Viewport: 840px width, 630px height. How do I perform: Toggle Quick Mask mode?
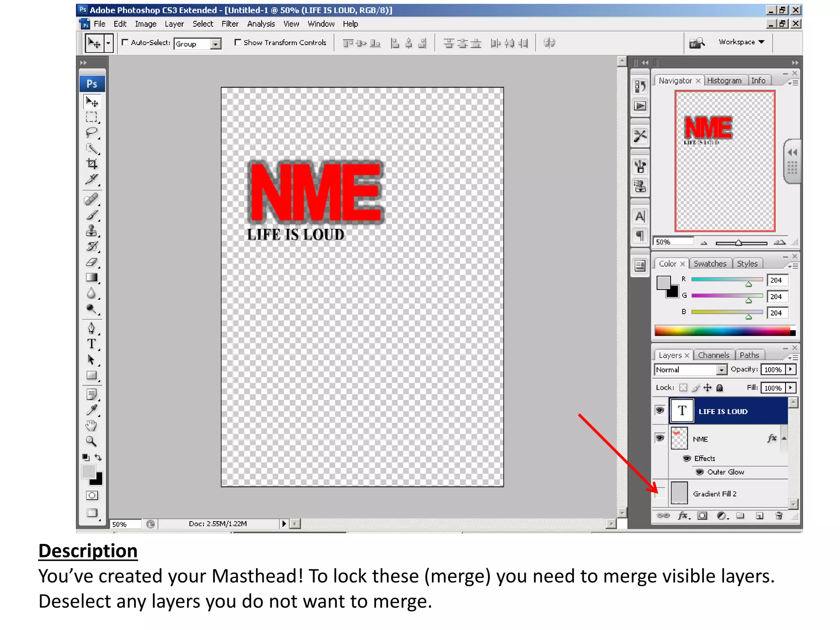tap(92, 495)
